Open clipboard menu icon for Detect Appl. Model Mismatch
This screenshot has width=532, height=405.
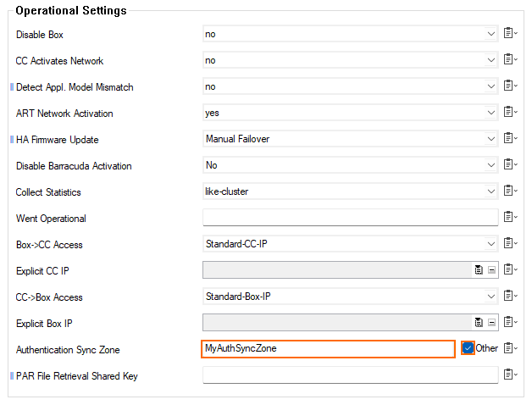tap(510, 86)
